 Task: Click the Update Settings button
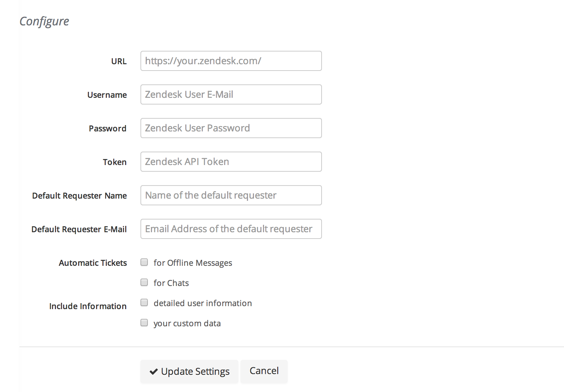(x=189, y=371)
